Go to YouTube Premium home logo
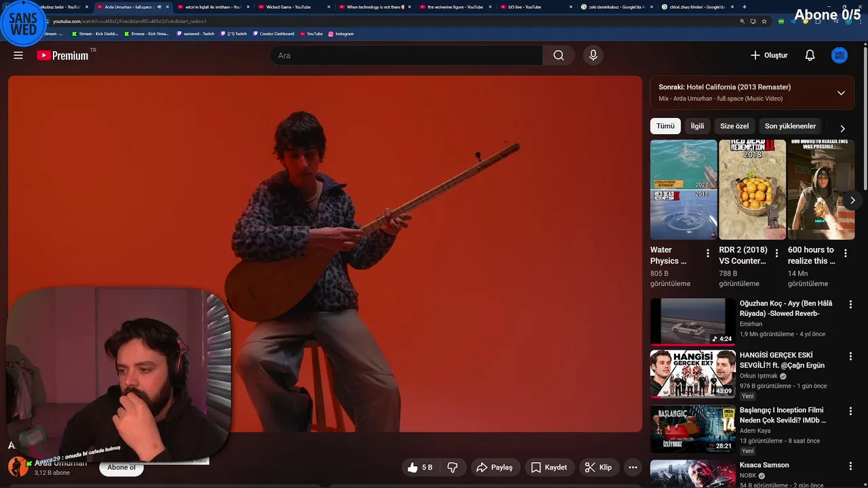 click(x=63, y=56)
